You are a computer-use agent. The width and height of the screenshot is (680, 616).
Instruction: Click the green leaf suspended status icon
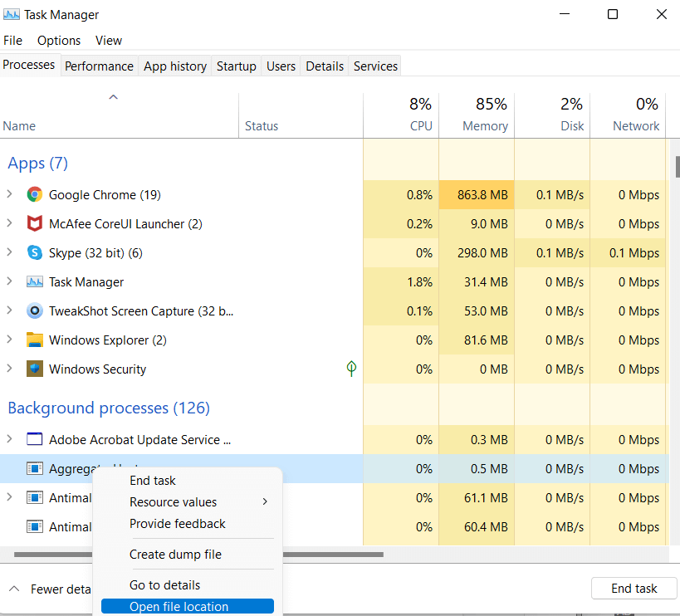coord(351,369)
